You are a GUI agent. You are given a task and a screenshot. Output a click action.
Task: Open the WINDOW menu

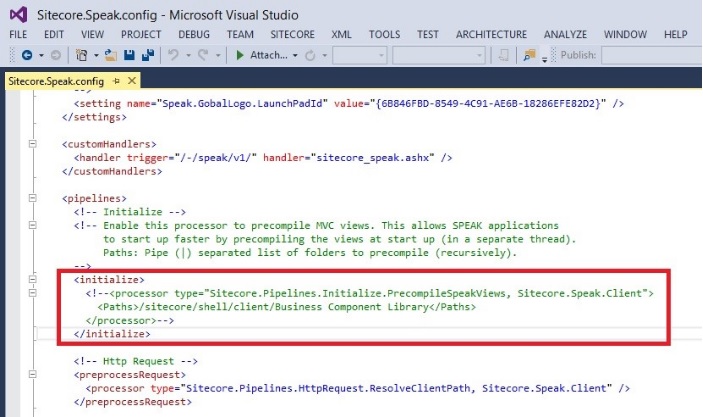tap(625, 35)
